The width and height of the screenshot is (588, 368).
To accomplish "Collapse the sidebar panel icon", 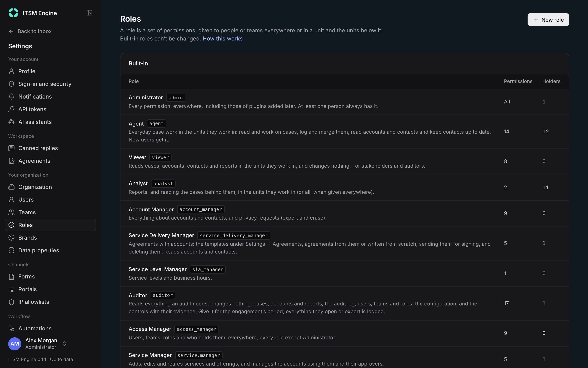I will (89, 13).
